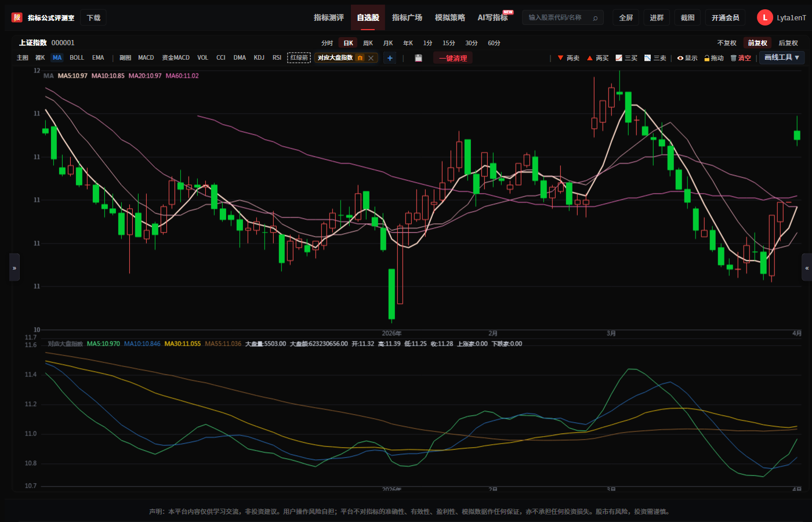Click the search magnifier in stock code box
Image resolution: width=812 pixels, height=522 pixels.
(595, 18)
